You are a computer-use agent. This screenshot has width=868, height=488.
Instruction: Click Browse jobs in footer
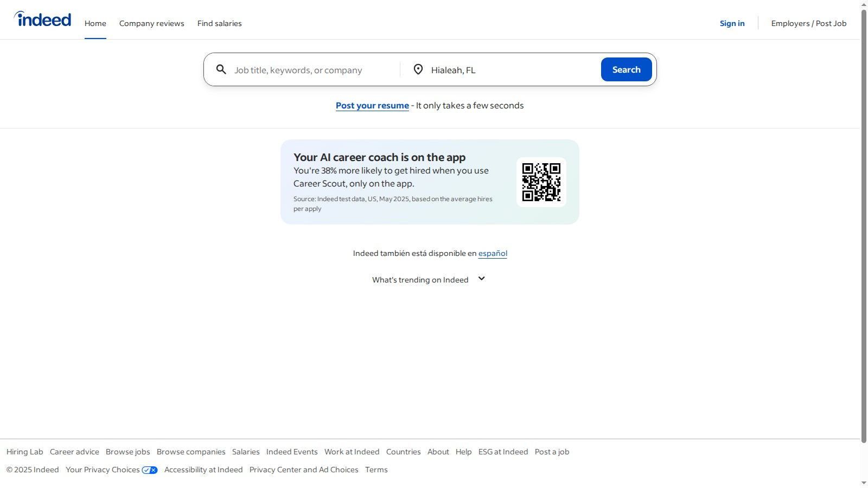tap(128, 452)
